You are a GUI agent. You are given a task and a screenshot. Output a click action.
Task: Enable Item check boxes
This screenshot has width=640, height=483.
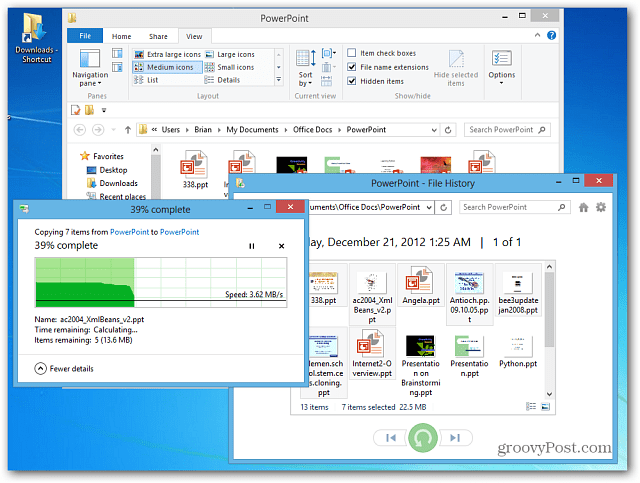pyautogui.click(x=381, y=53)
